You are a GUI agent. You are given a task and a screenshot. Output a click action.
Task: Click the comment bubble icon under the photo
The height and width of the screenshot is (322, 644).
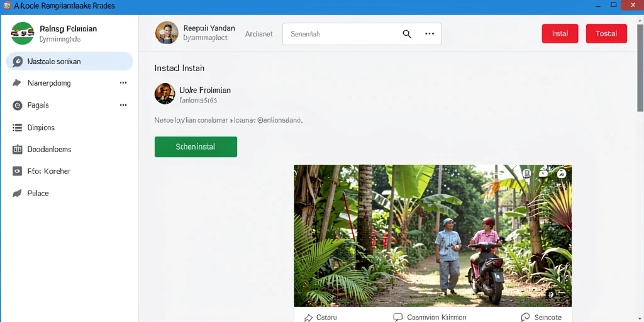point(397,317)
